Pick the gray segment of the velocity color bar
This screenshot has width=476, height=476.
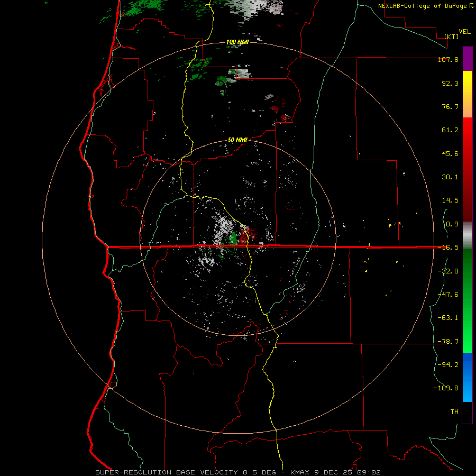[467, 235]
